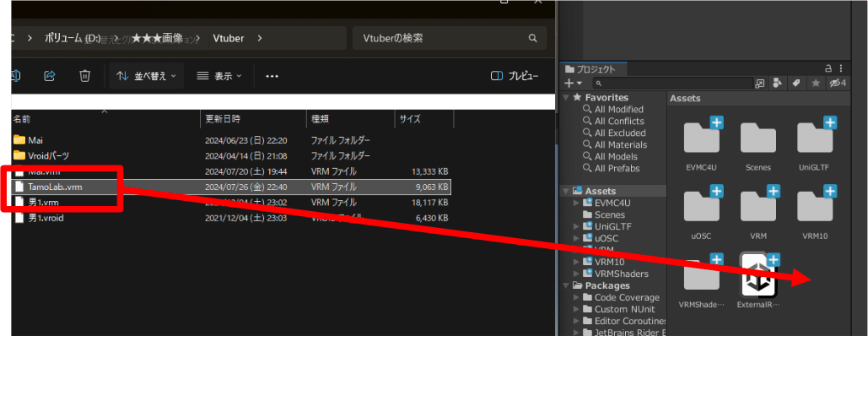The image size is (868, 396).
Task: Toggle the Project panel lock icon
Action: [828, 68]
